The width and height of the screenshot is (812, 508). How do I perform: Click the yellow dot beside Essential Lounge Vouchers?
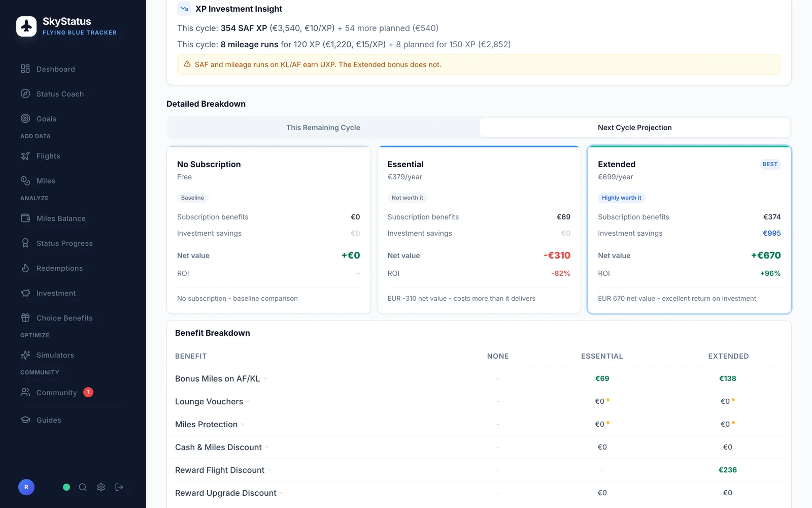[608, 400]
